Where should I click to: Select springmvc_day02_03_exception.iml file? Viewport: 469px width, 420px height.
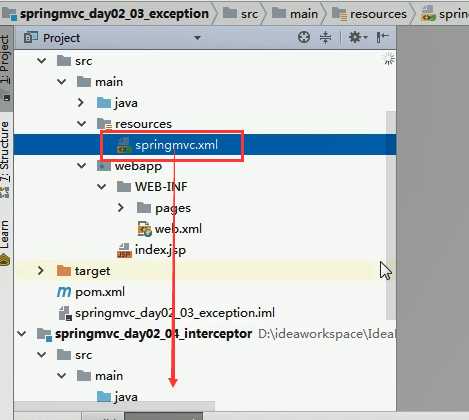(175, 313)
